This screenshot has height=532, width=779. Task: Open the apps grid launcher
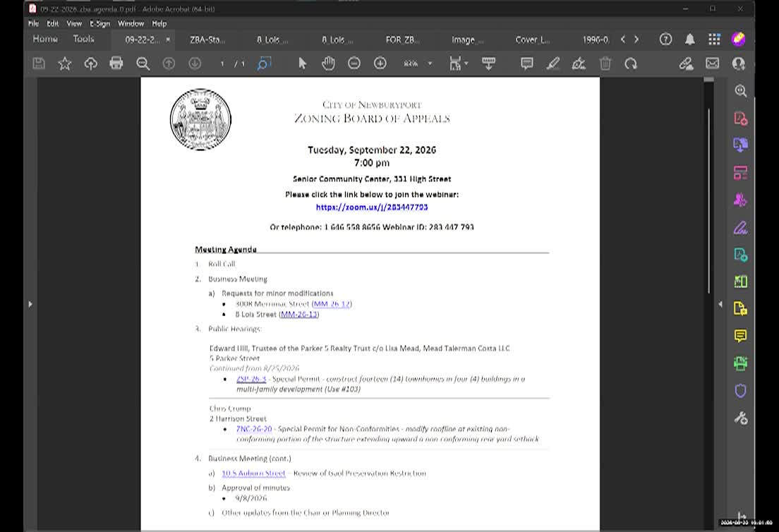(714, 40)
